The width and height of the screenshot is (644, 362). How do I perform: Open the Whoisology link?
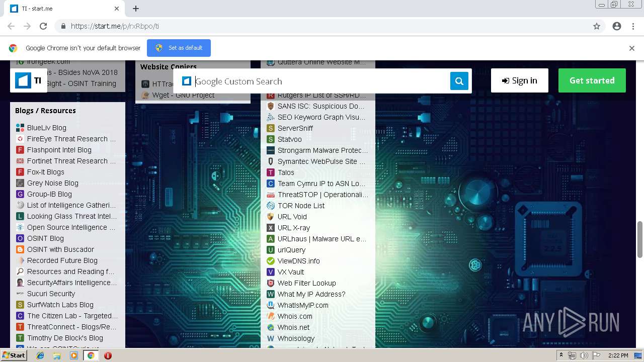pos(296,338)
